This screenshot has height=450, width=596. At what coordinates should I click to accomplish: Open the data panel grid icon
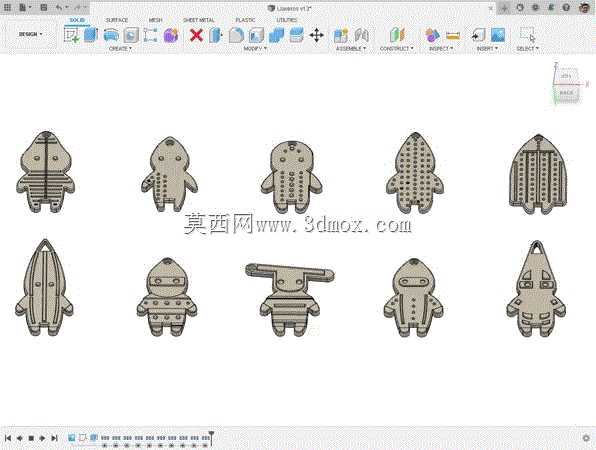coord(6,7)
